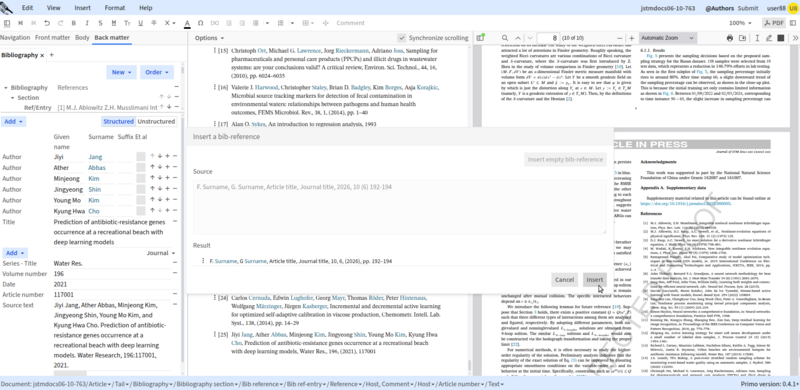Remove author Young Mo Kim
The image size is (800, 390).
[x=175, y=200]
